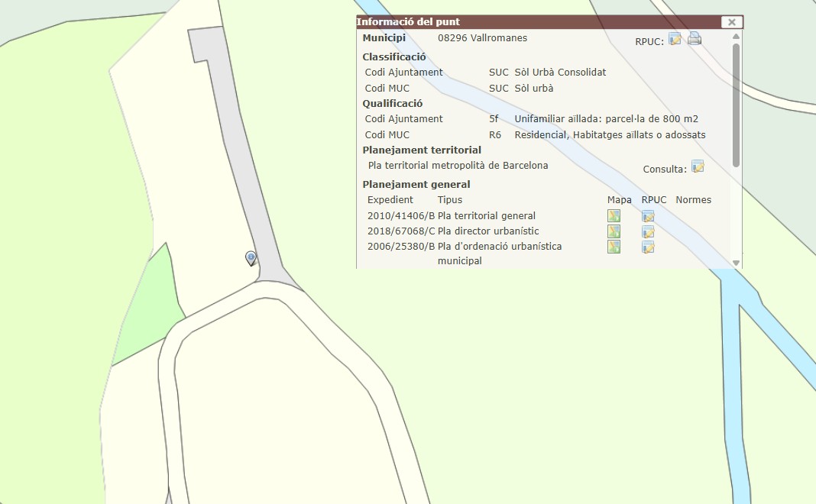This screenshot has width=816, height=504.
Task: Click the scroll-up arrow in the info panel
Action: pos(736,36)
